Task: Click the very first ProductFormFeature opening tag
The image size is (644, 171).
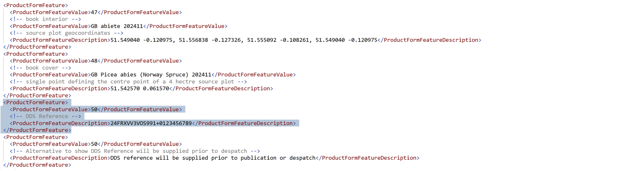Action: (36, 5)
